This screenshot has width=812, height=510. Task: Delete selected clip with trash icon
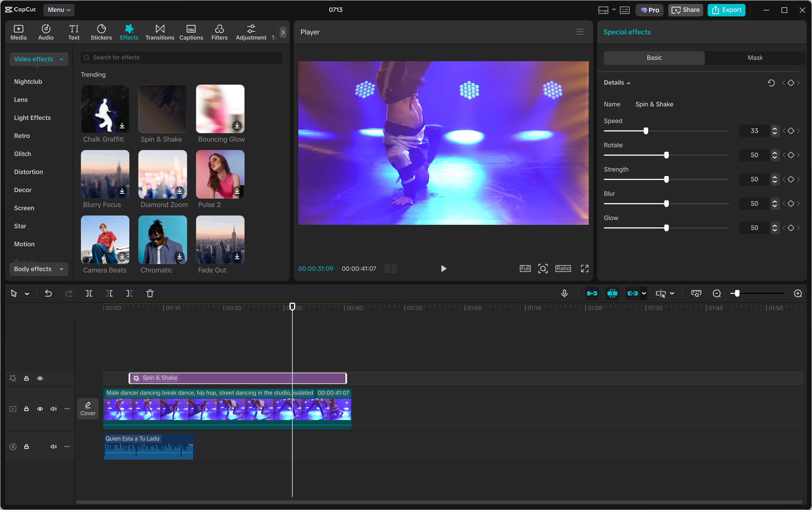(x=150, y=293)
